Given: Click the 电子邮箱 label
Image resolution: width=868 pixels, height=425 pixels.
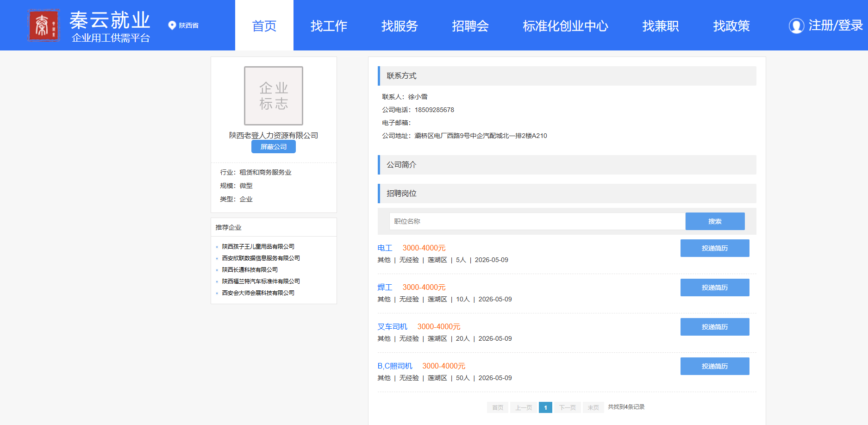Looking at the screenshot, I should pyautogui.click(x=396, y=123).
